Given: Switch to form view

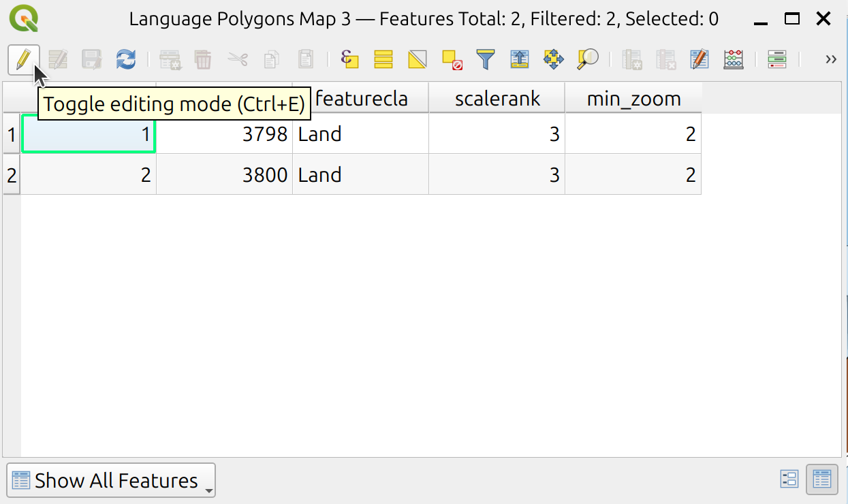Looking at the screenshot, I should pos(789,479).
